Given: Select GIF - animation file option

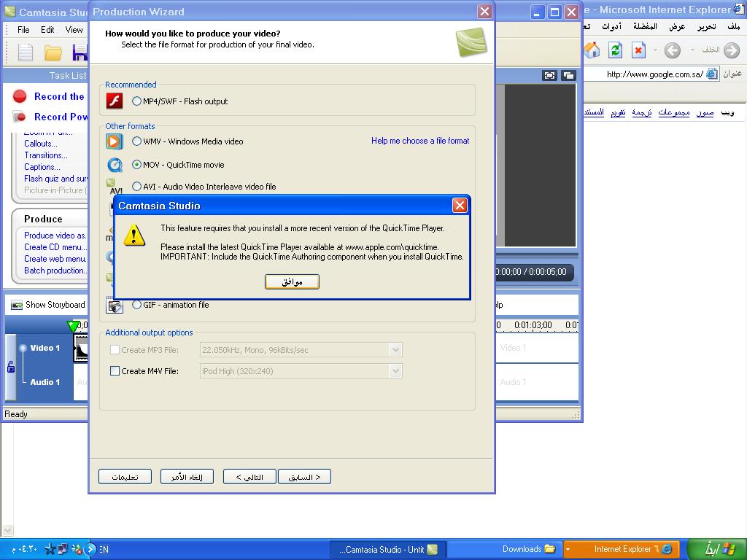Looking at the screenshot, I should pyautogui.click(x=136, y=305).
